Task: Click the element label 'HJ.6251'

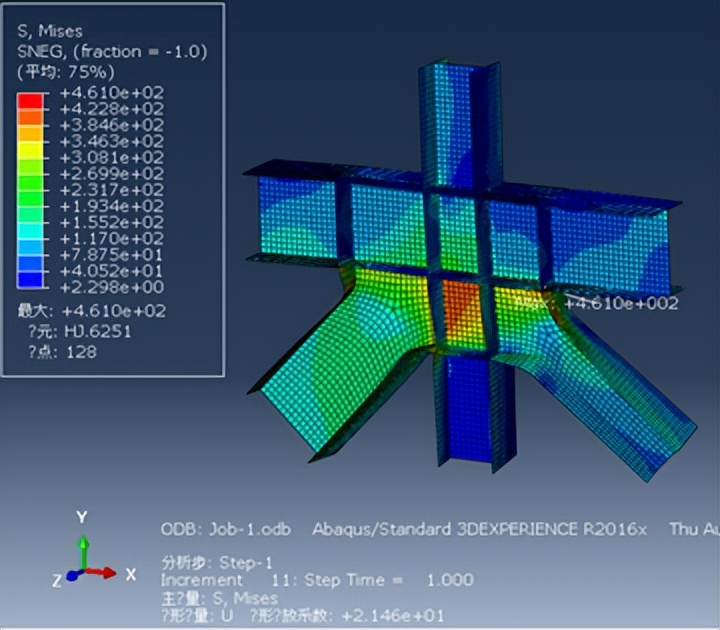Action: click(x=97, y=331)
